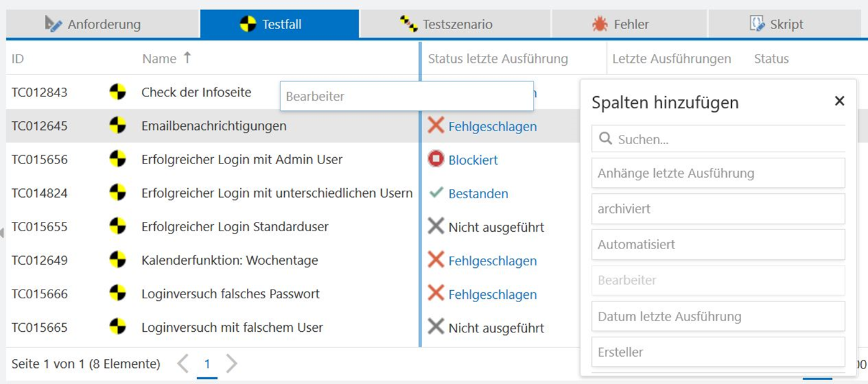This screenshot has width=868, height=384.
Task: Sort by the Name column header
Action: (160, 59)
